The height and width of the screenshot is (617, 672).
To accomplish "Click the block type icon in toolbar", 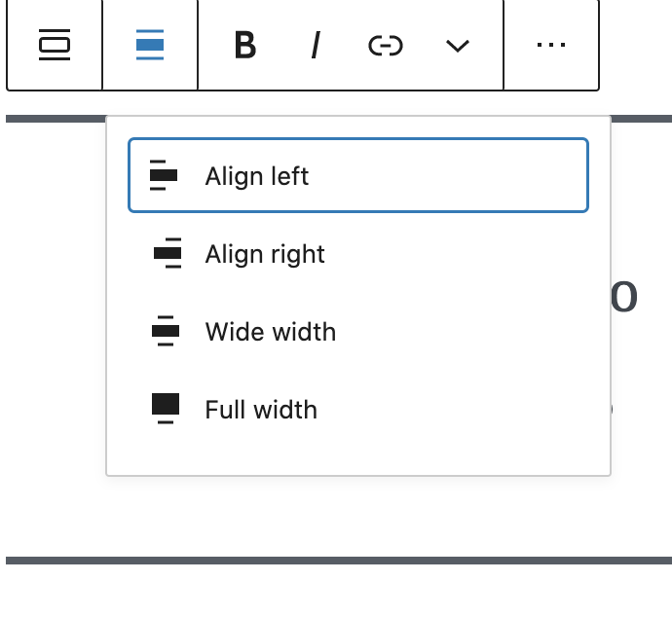I will [55, 45].
